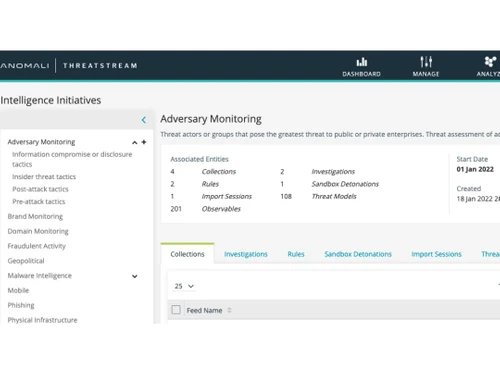Open the 25 page-size dropdown
Image resolution: width=500 pixels, height=375 pixels.
[x=184, y=286]
